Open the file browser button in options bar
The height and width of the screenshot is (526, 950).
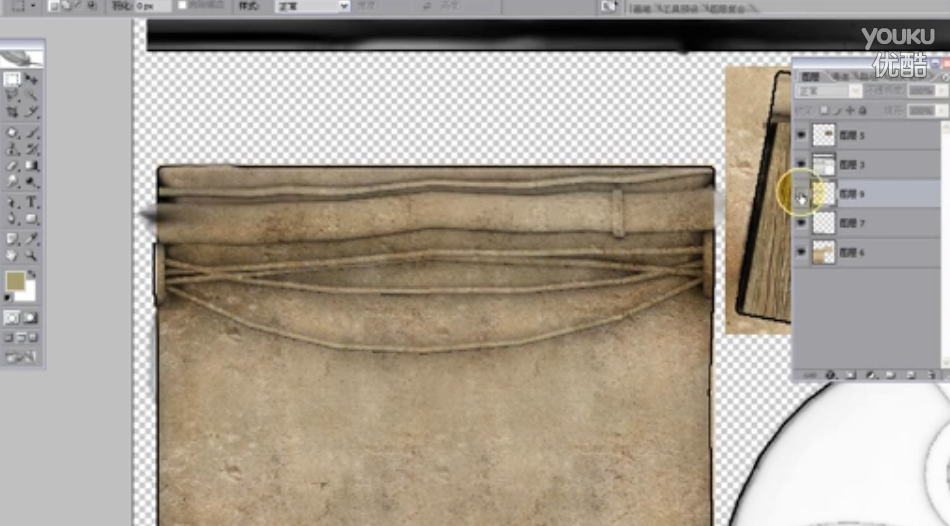point(608,6)
